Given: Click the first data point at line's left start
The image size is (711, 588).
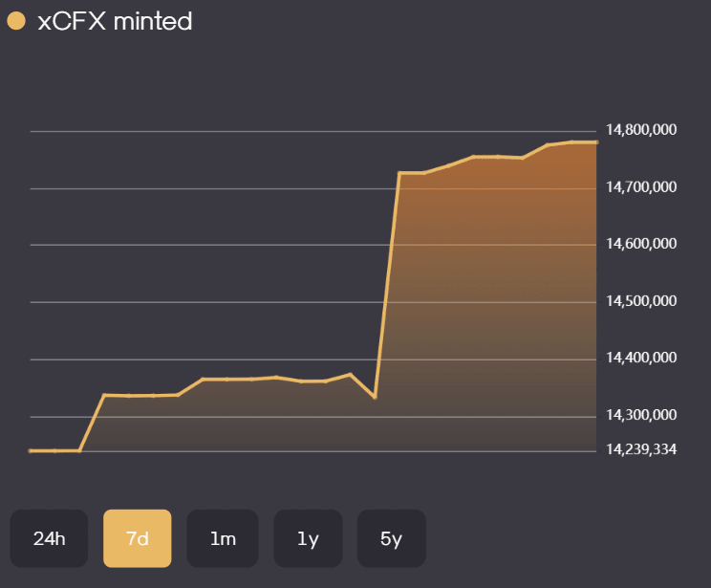Looking at the screenshot, I should click(x=32, y=450).
